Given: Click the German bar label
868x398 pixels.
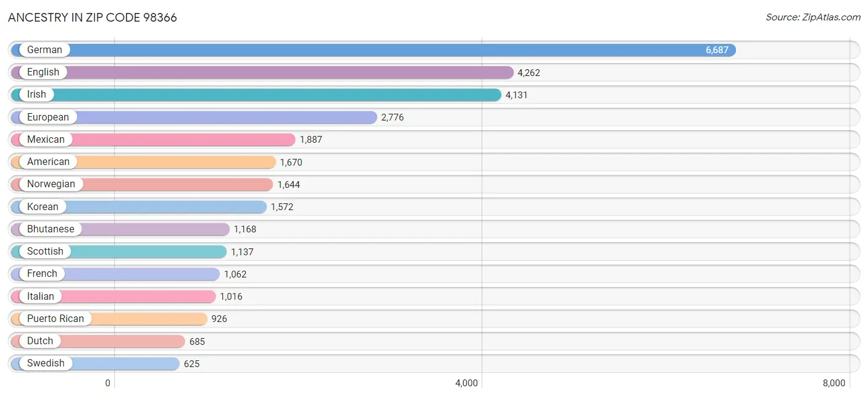Looking at the screenshot, I should pos(44,50).
